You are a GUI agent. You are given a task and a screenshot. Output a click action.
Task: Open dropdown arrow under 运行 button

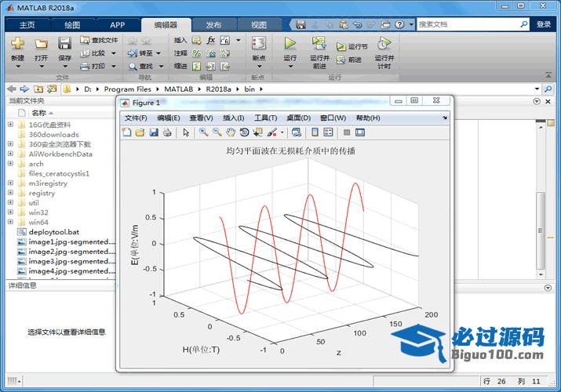click(x=290, y=66)
